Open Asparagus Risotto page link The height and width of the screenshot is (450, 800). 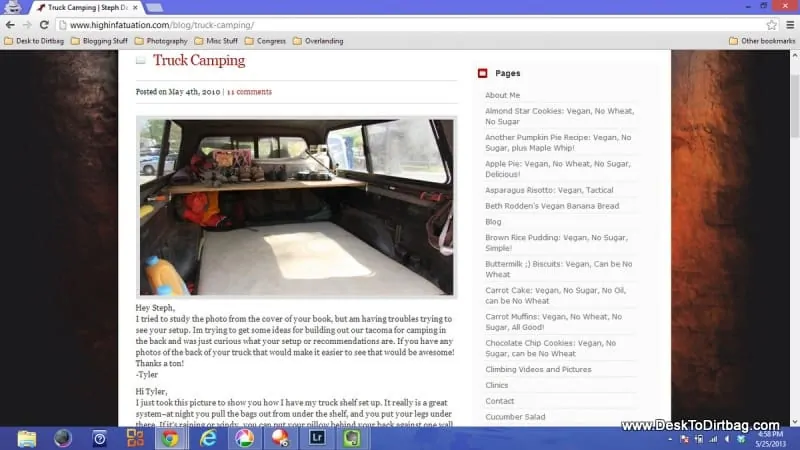[549, 190]
